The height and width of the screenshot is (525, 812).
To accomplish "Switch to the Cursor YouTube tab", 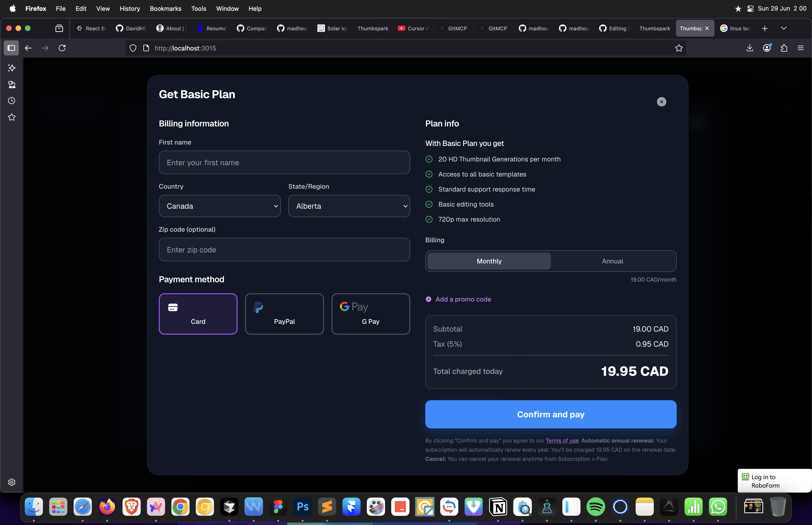I will pos(413,28).
